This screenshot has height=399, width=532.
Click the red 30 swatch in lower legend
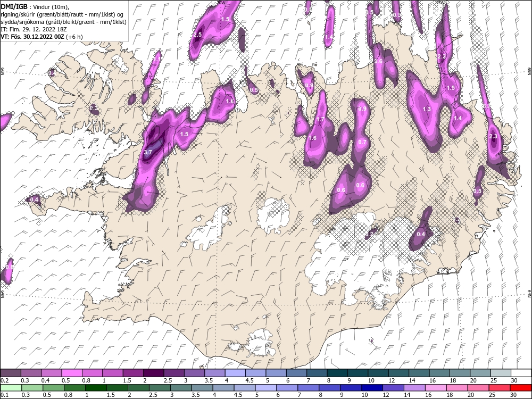tap(520, 388)
